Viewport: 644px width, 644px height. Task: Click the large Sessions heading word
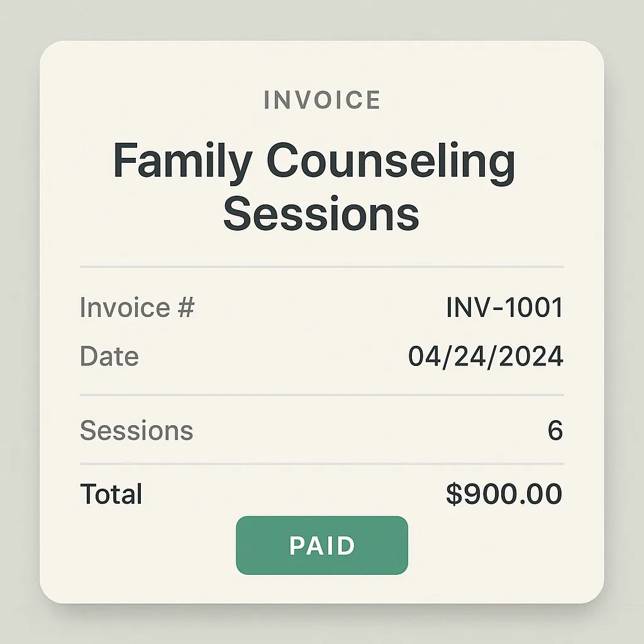pos(321,213)
